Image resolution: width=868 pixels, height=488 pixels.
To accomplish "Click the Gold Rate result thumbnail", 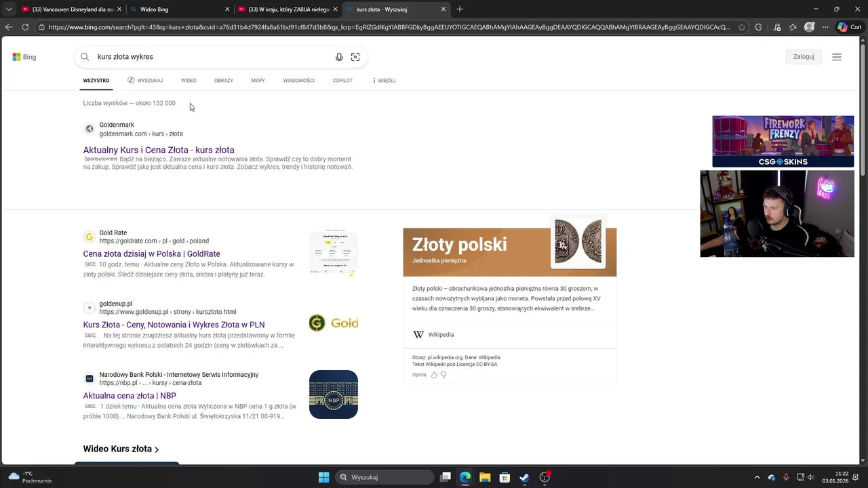I will 334,254.
